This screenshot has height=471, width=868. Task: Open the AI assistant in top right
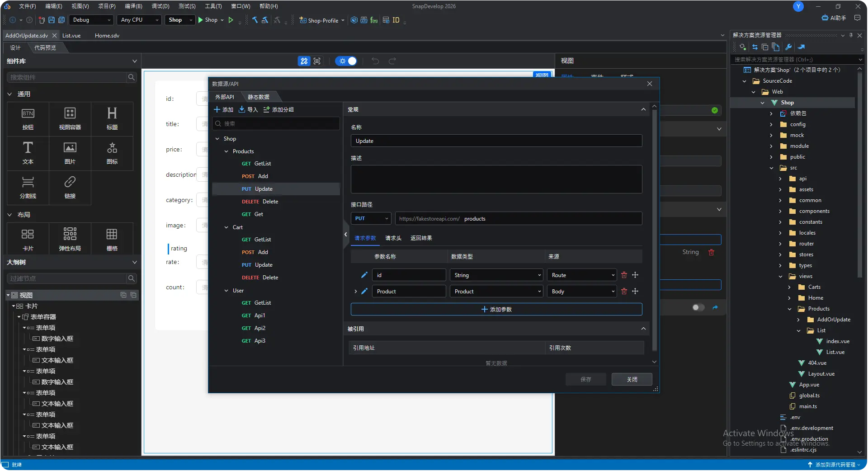tap(834, 18)
